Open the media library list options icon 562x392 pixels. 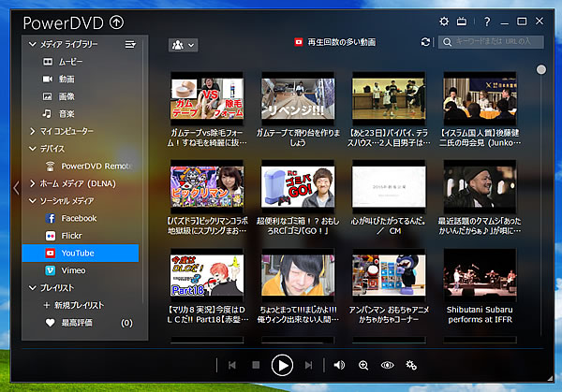coord(130,44)
